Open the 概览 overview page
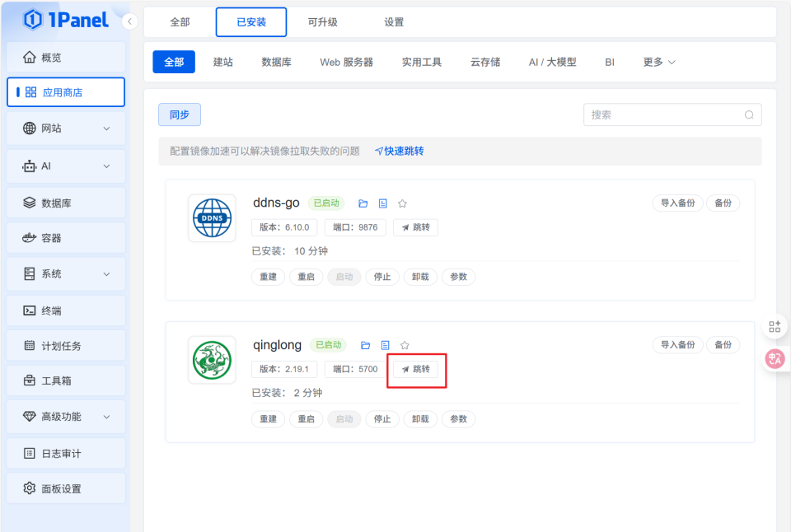Viewport: 791px width, 532px height. tap(66, 58)
